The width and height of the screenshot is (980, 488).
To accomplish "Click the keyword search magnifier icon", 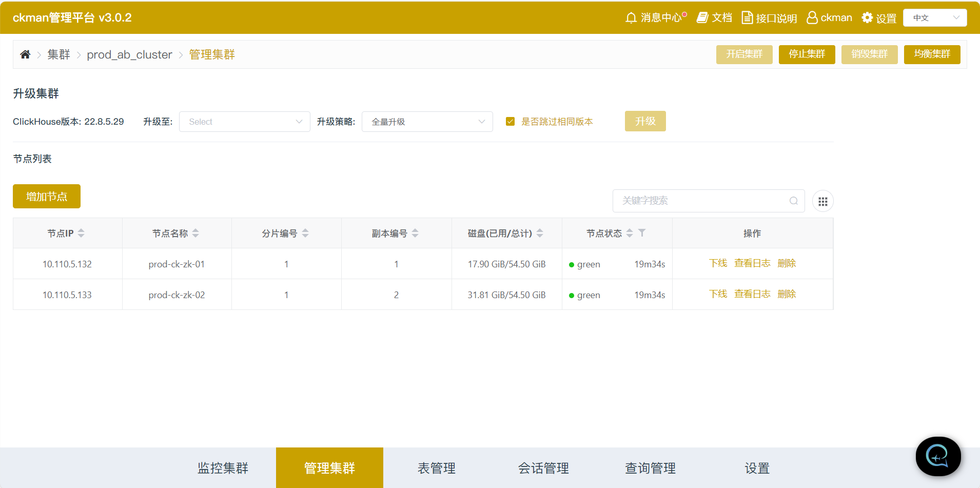I will point(794,201).
